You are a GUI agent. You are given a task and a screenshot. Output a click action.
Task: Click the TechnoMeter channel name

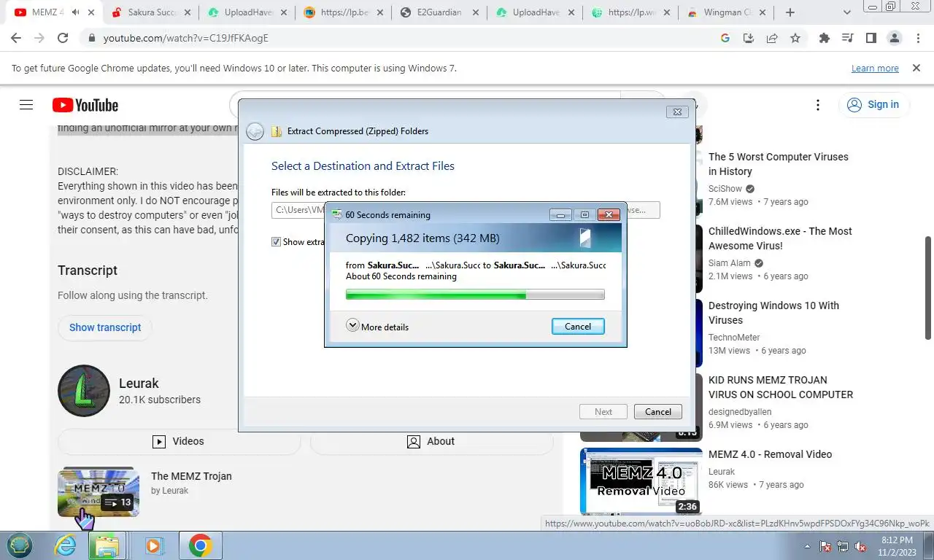(x=734, y=338)
